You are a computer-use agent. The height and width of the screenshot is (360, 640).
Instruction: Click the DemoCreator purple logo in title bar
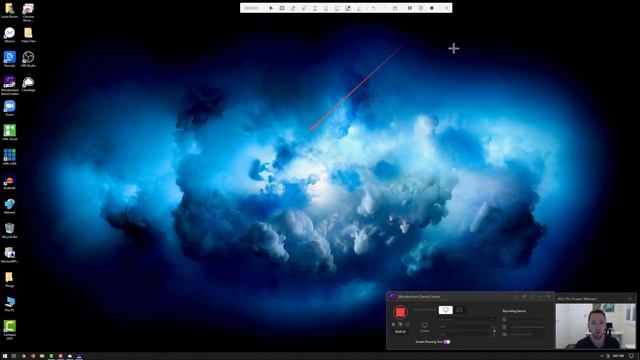coord(393,297)
